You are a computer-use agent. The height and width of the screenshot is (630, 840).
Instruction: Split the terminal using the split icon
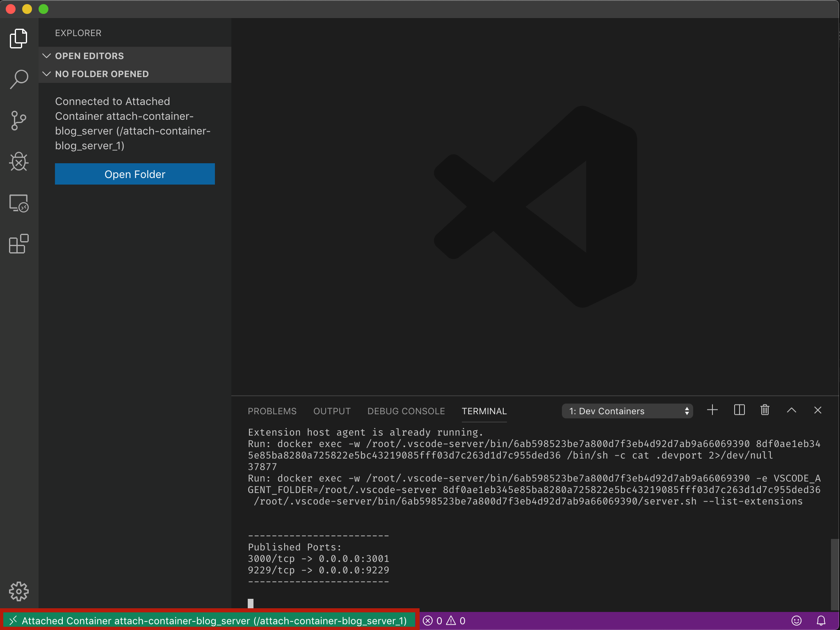click(739, 410)
